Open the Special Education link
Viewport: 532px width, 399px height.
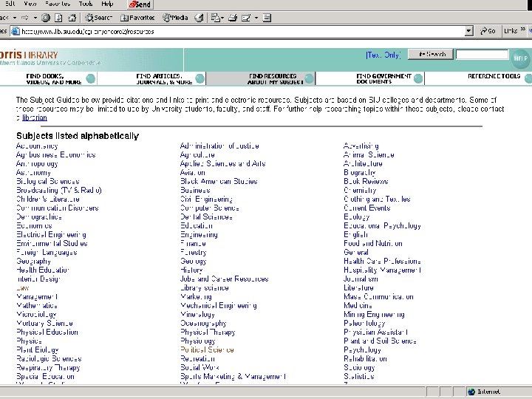[x=45, y=376]
